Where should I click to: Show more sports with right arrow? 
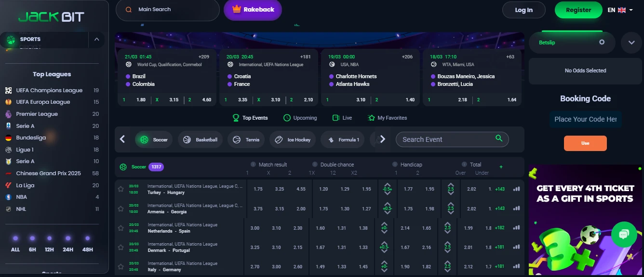(383, 139)
